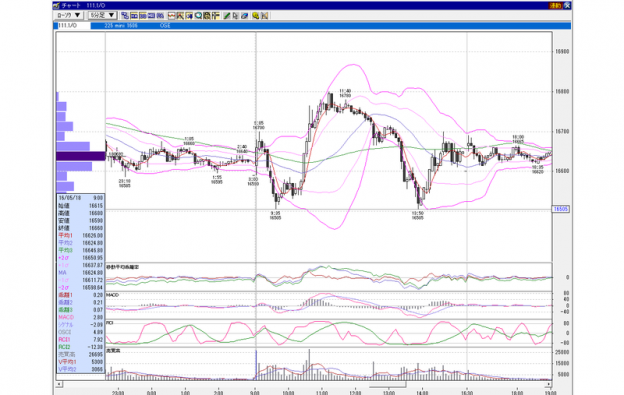This screenshot has height=395, width=624.
Task: Toggle the second yellow panel layout icon
Action: tap(143, 16)
